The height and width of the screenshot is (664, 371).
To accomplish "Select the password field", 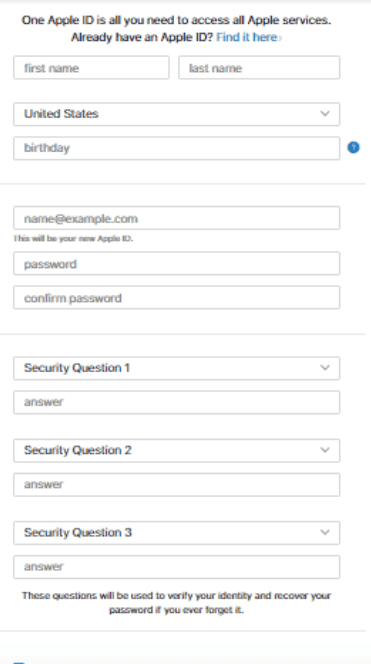I will click(177, 263).
